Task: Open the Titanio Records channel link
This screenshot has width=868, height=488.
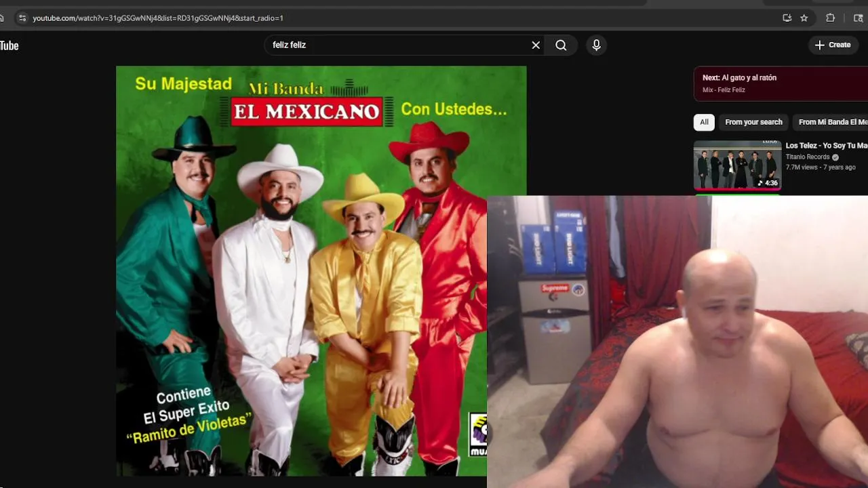Action: [x=808, y=157]
